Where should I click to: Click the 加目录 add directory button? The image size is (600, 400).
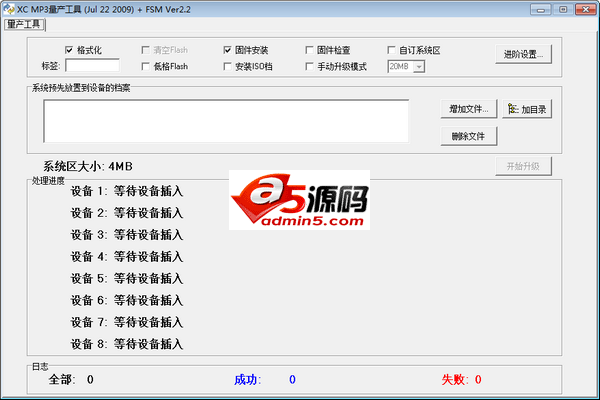click(x=527, y=109)
